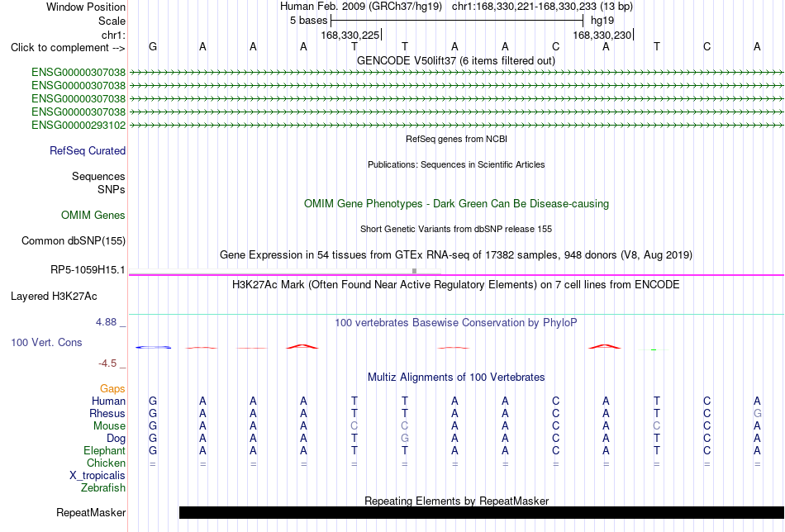Open the RefSeq Curated track label
Viewport: 785px width, 532px height.
(x=88, y=150)
